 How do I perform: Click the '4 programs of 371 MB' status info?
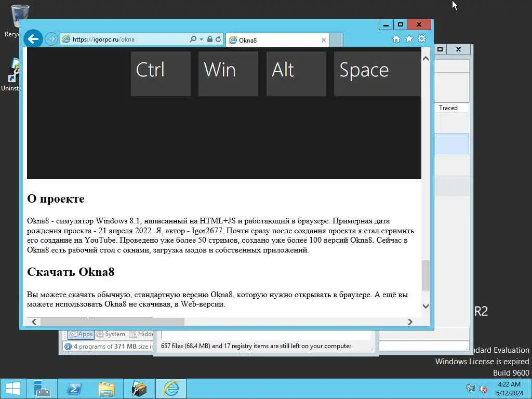[x=109, y=347]
